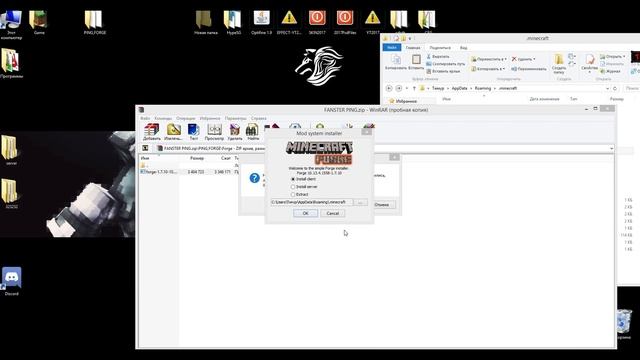Image resolution: width=640 pixels, height=360 pixels.
Task: Click the Discord shortcut on the desktop
Action: 11,281
